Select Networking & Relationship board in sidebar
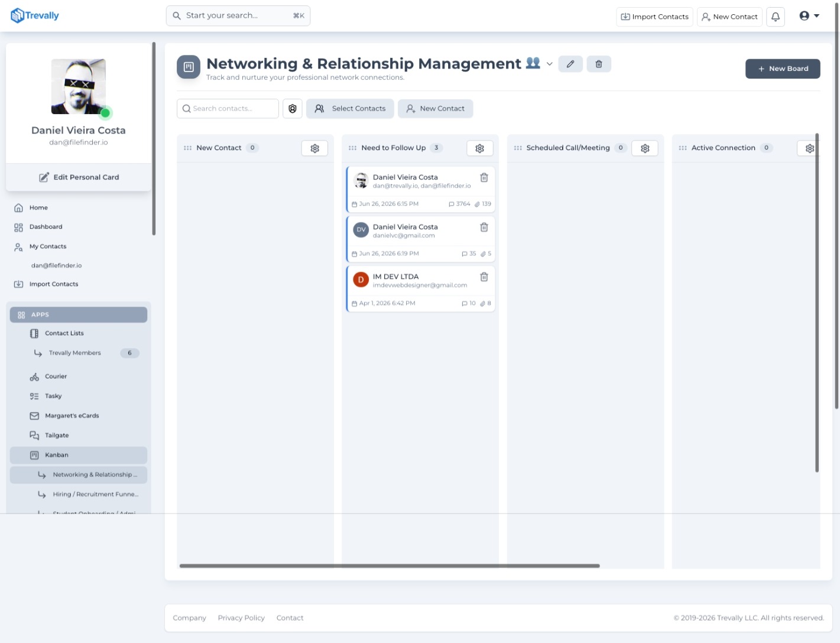Screen dimensions: 840x643 [x=79, y=475]
